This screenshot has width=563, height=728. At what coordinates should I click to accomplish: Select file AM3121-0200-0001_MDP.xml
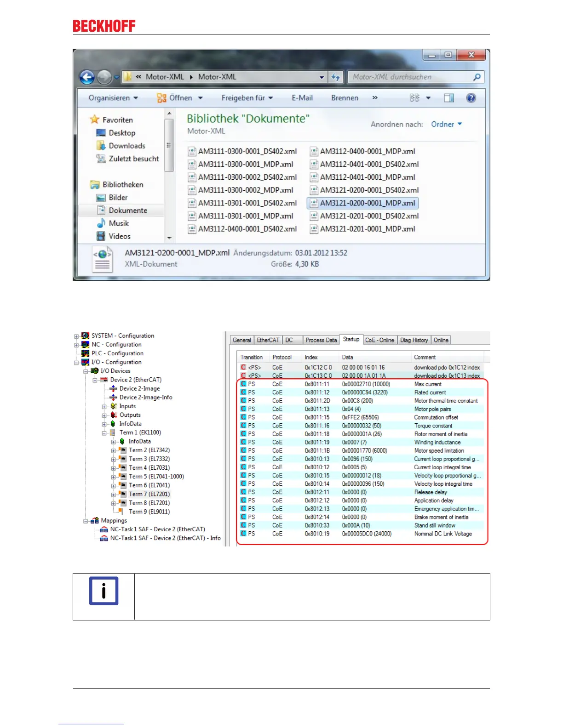coord(363,203)
